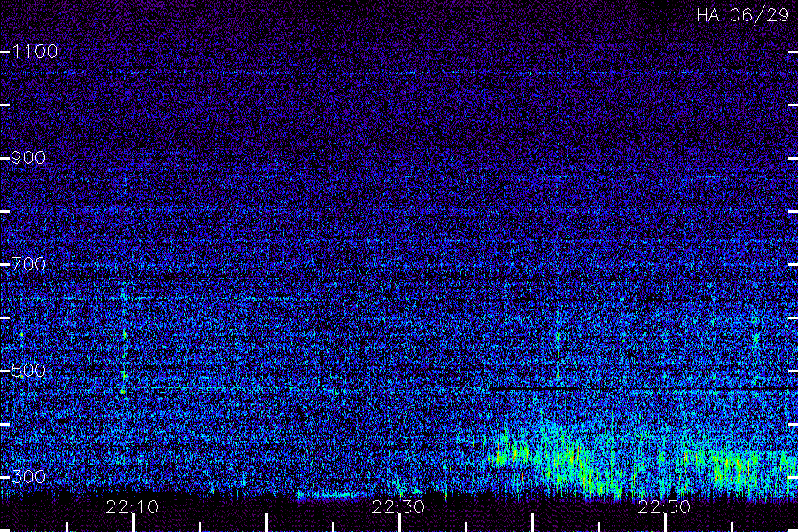The width and height of the screenshot is (798, 532).
Task: Click the 900 frequency axis label
Action: tap(28, 158)
